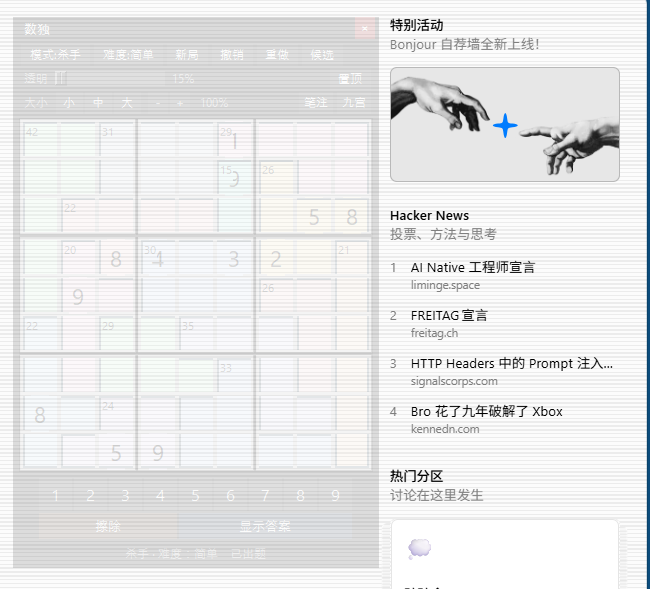Redo move with 重做
This screenshot has height=589, width=650.
point(277,54)
